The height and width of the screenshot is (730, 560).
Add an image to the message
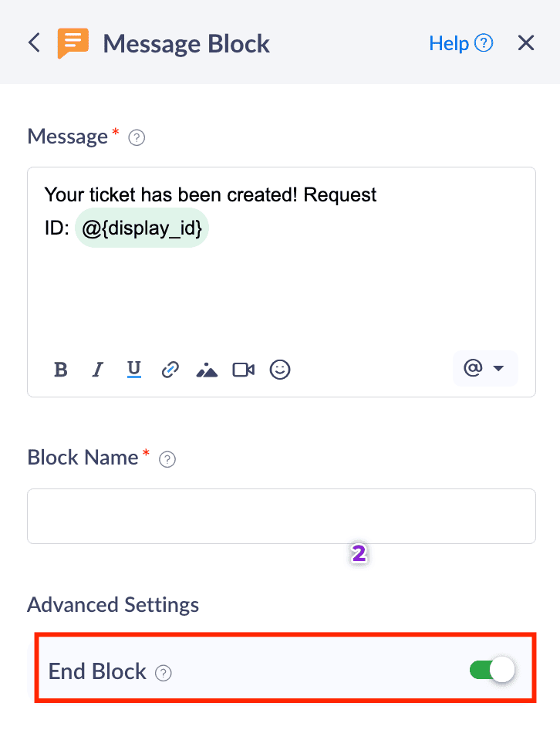tap(207, 370)
